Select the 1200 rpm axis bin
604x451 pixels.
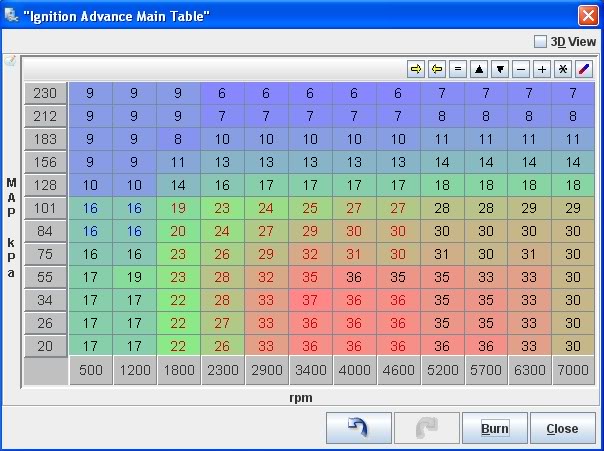pos(135,370)
